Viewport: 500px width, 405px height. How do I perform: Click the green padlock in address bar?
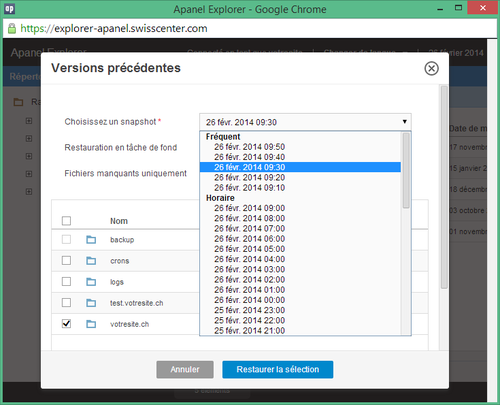coord(12,28)
